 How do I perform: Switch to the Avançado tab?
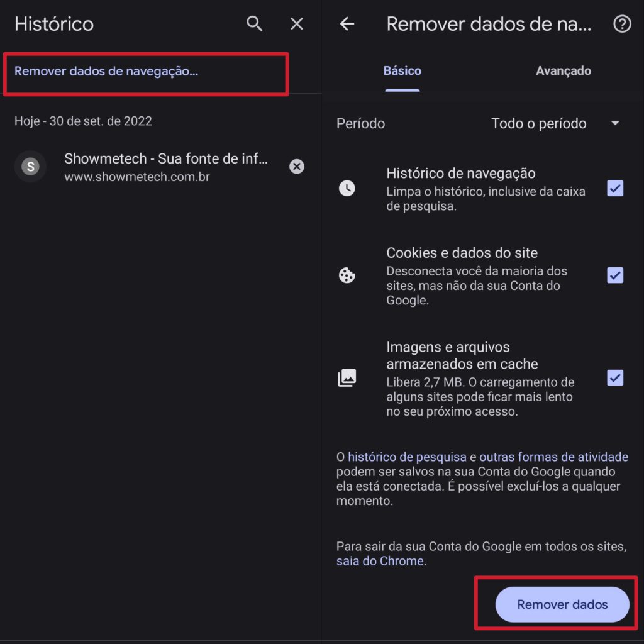tap(563, 71)
